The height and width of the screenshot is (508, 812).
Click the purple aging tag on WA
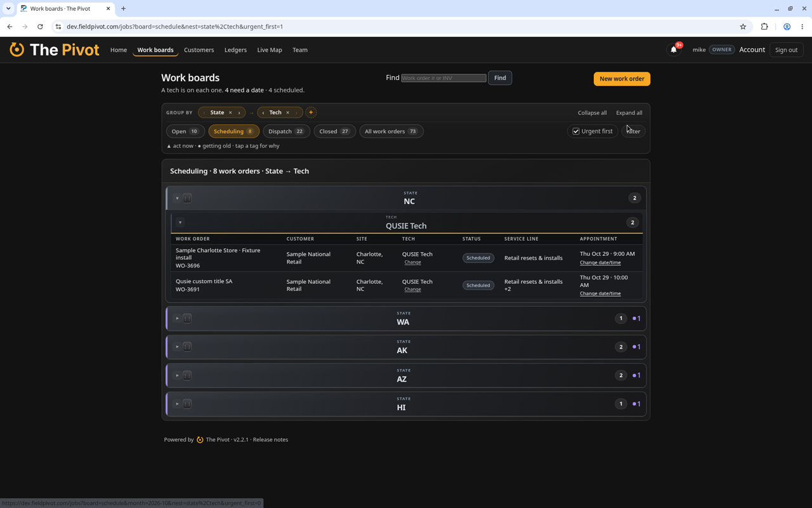tap(636, 318)
